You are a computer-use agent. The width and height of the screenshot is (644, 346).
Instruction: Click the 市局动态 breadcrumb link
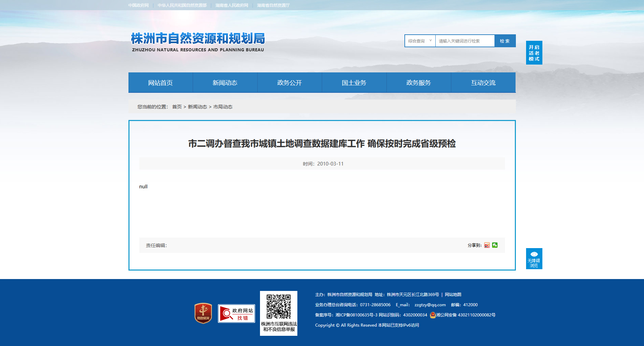coord(223,107)
